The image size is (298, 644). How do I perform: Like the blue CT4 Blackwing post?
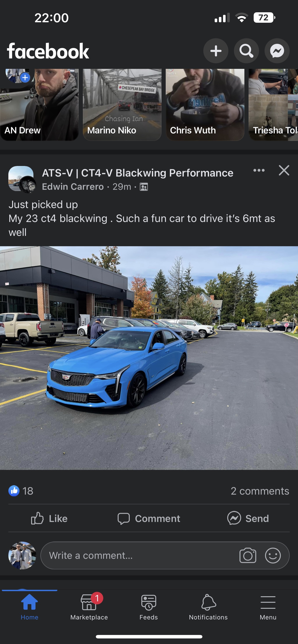pyautogui.click(x=49, y=519)
